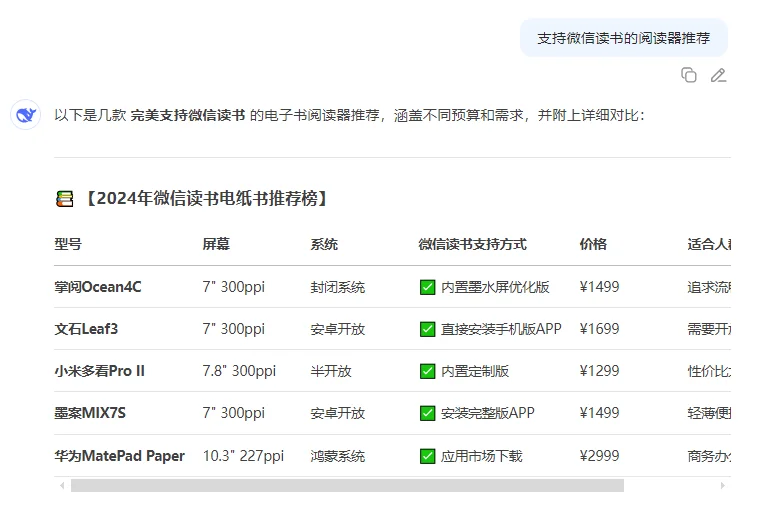770x512 pixels.
Task: Click the 小米多看Pro II model cell
Action: tap(100, 371)
